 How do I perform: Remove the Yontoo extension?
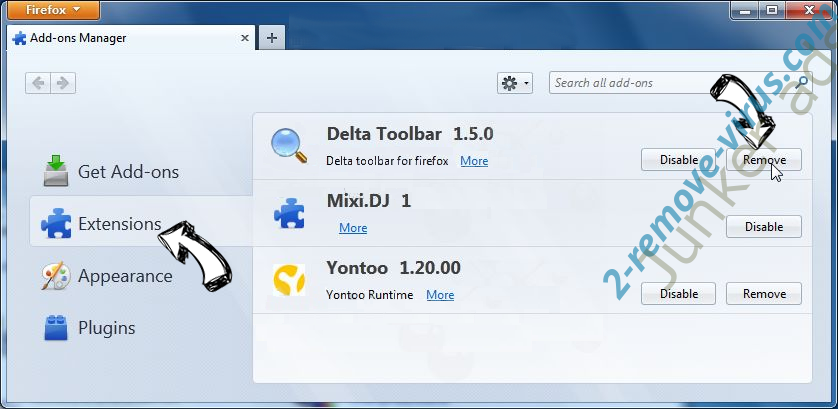coord(764,294)
